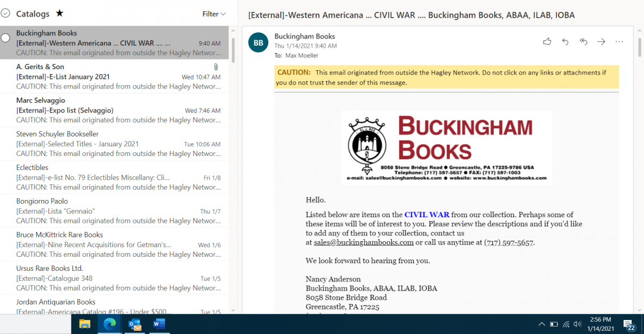Show hidden system tray icons

(541, 324)
